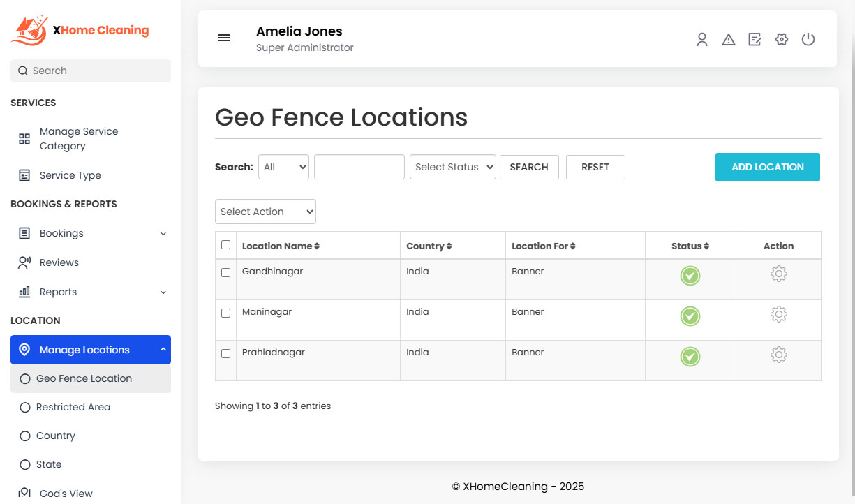Check the select-all checkbox in table header
Image resolution: width=855 pixels, height=504 pixels.
point(225,245)
